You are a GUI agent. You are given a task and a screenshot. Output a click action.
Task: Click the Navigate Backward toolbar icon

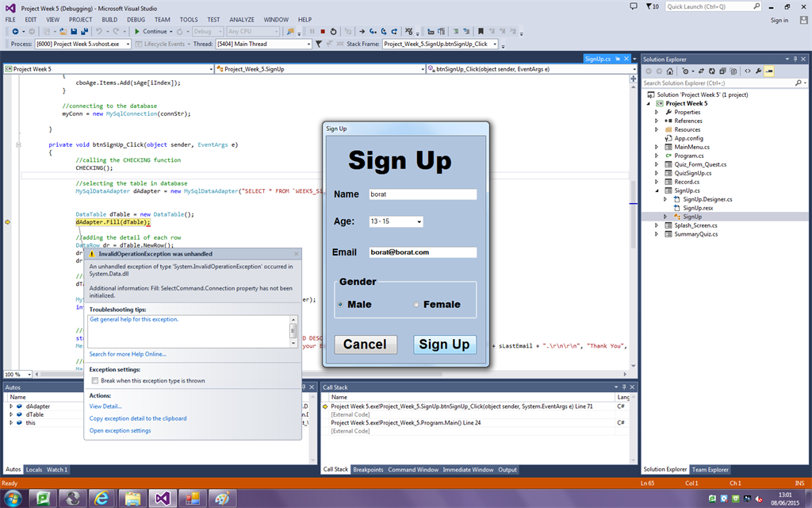coord(16,32)
